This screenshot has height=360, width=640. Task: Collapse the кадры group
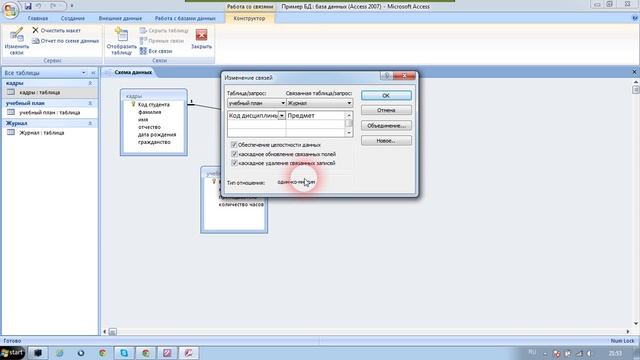pos(90,83)
